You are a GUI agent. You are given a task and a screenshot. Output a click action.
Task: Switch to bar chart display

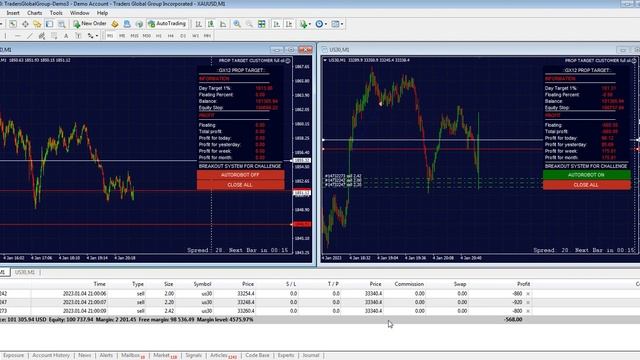(198, 24)
